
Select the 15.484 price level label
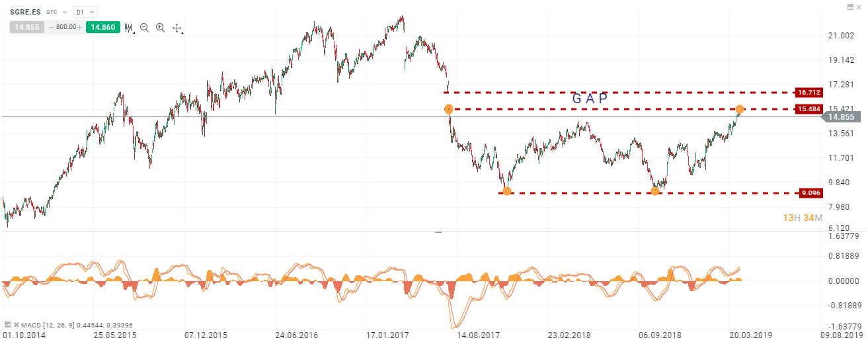[x=809, y=108]
